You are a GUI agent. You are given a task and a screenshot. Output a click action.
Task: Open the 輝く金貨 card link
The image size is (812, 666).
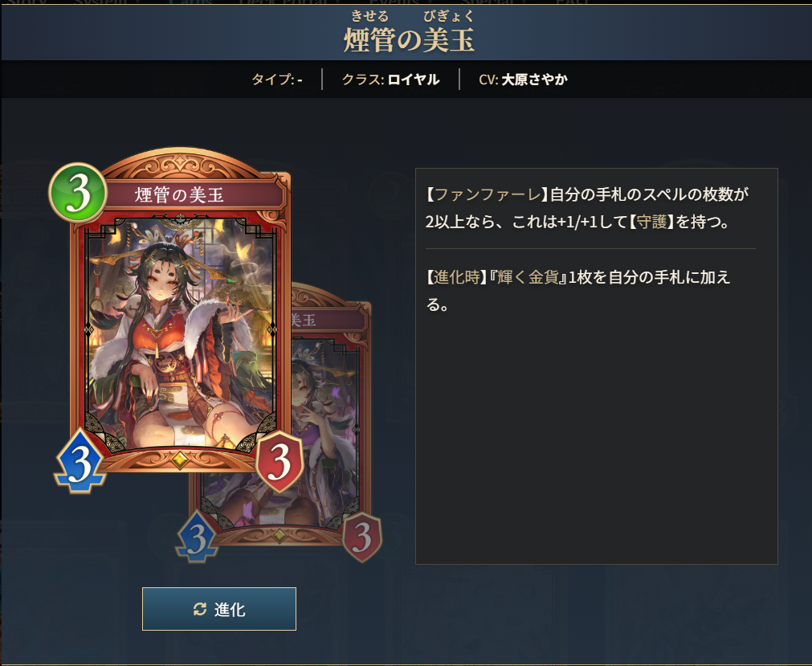click(x=528, y=277)
